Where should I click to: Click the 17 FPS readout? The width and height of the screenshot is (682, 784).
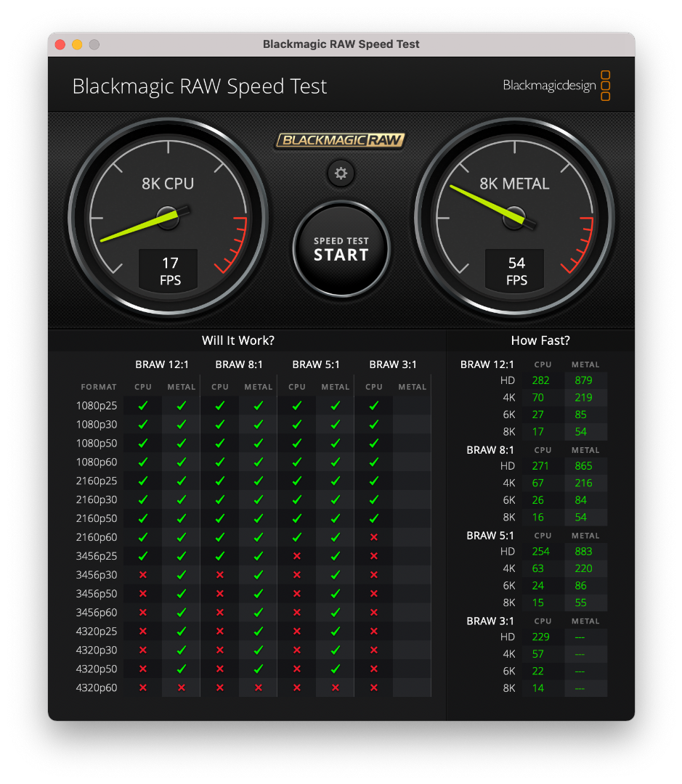point(169,271)
